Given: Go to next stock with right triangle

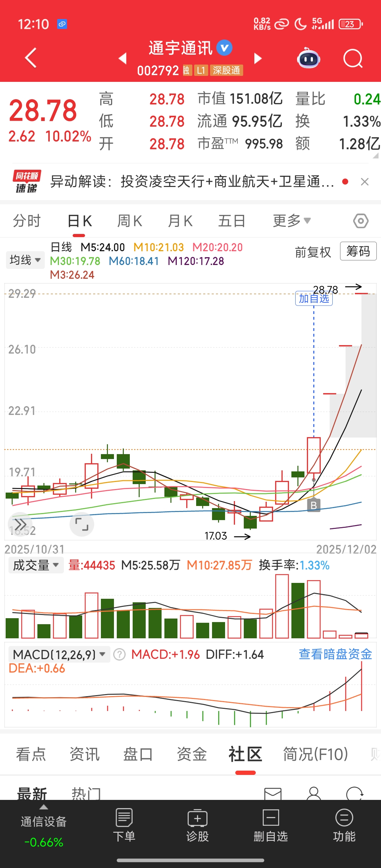Looking at the screenshot, I should tap(258, 58).
